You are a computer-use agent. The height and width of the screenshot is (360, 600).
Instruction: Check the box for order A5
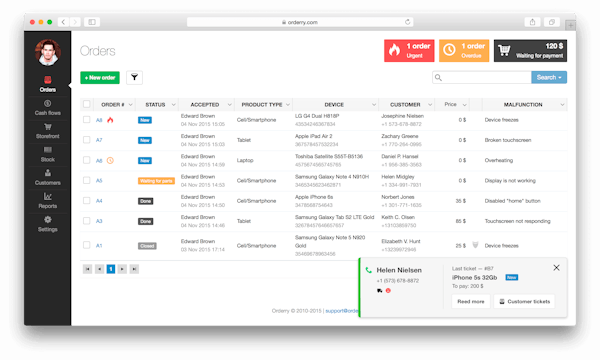(86, 181)
